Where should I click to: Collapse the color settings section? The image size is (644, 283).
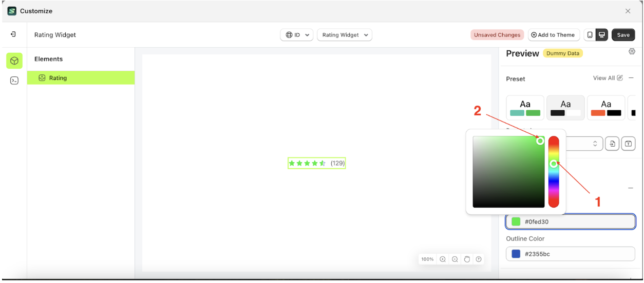pos(631,188)
